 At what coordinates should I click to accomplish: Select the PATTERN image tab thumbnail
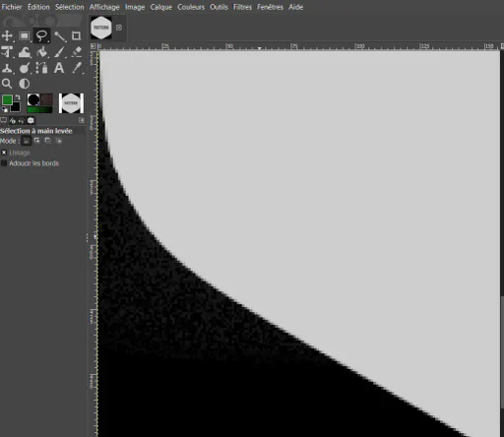(101, 28)
